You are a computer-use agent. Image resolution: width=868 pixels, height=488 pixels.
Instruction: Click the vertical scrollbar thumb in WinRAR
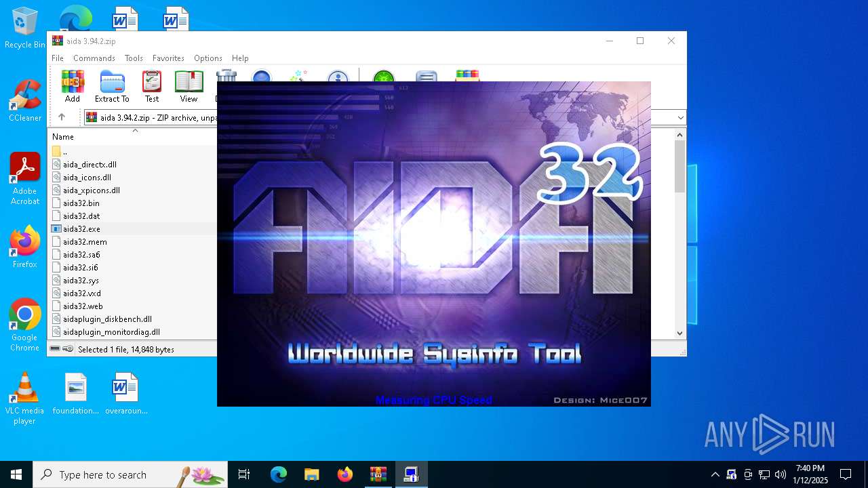pos(680,167)
